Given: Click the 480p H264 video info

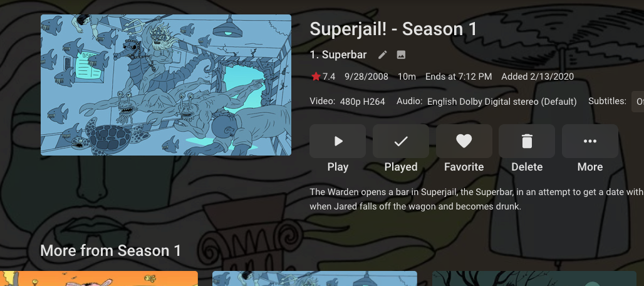Looking at the screenshot, I should coord(363,102).
